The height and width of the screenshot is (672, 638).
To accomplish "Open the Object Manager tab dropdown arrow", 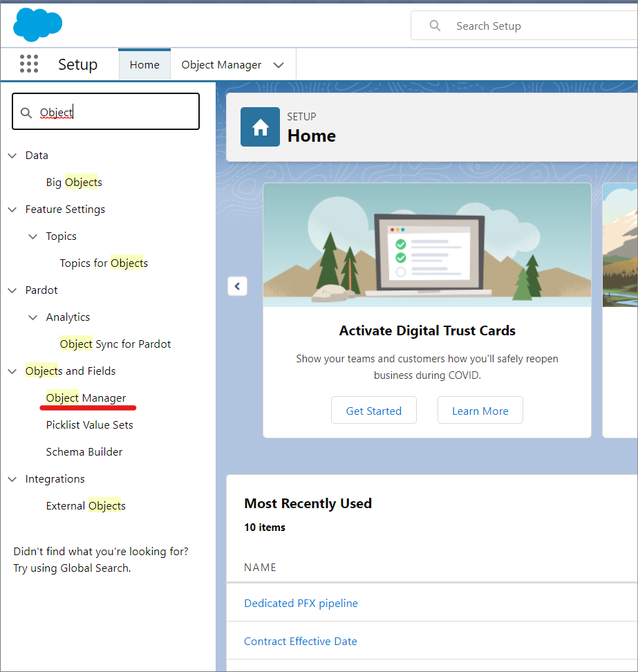I will coord(279,65).
